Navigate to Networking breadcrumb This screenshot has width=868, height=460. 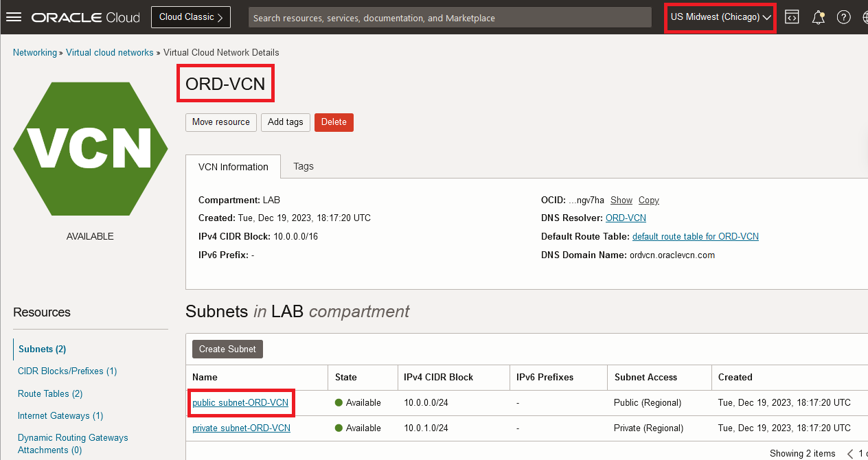[35, 52]
